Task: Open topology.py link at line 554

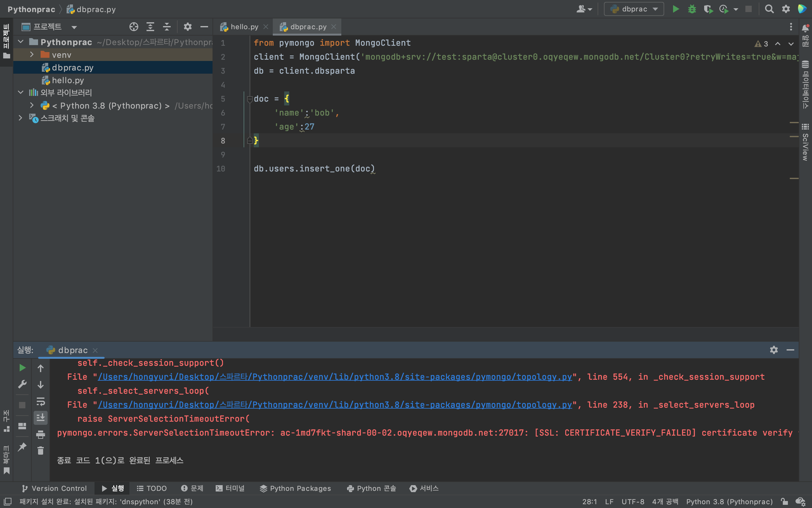Action: coord(335,377)
